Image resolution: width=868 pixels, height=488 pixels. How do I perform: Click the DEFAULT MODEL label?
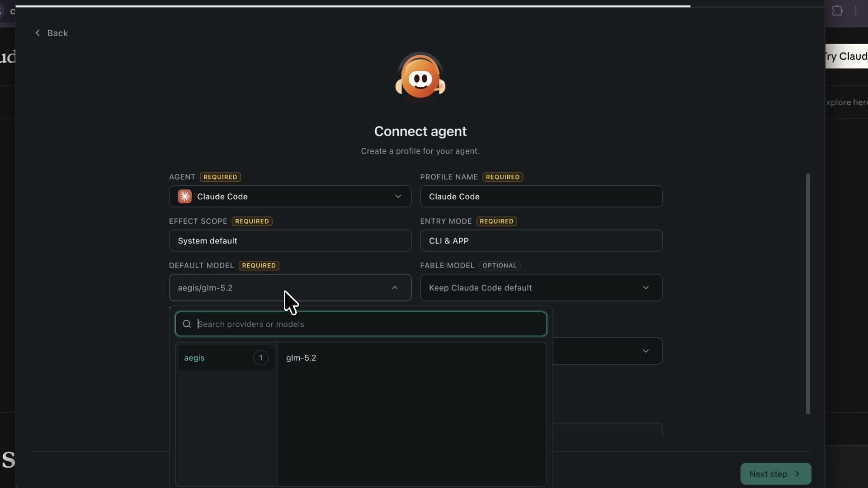(x=201, y=266)
